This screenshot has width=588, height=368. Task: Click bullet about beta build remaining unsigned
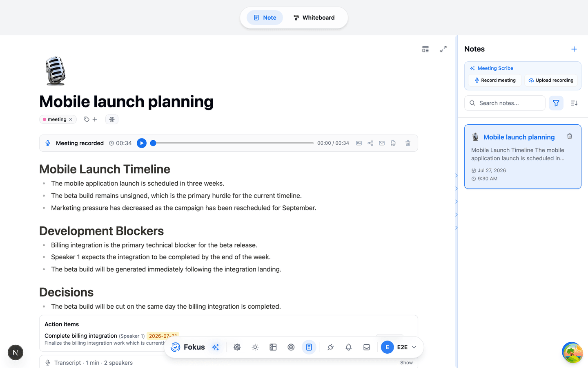coord(176,195)
